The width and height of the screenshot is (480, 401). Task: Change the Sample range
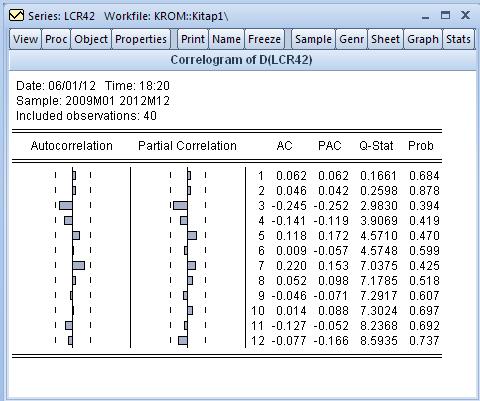click(x=313, y=39)
